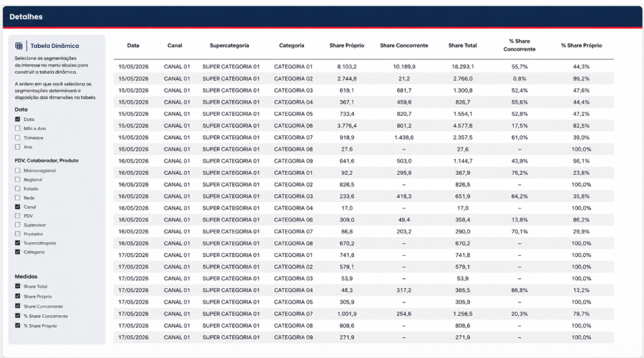Click the Share Próprio column header
The width and height of the screenshot is (644, 358).
(347, 45)
